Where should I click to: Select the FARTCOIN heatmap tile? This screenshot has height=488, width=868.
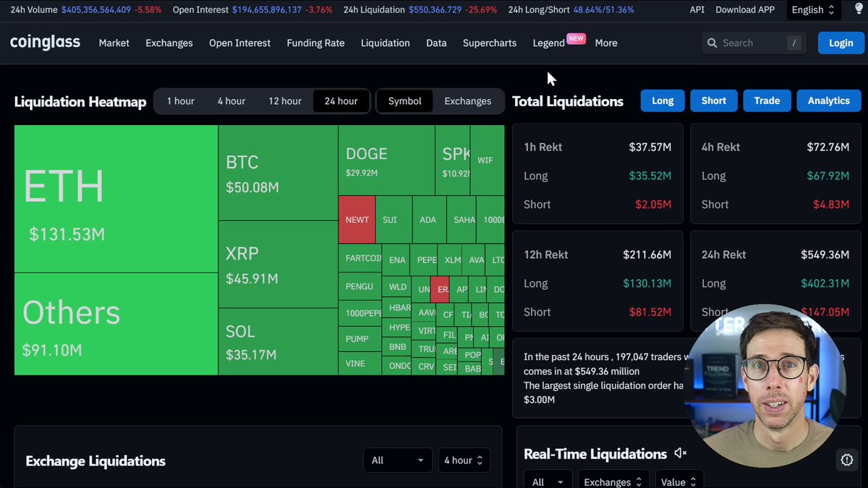point(359,259)
